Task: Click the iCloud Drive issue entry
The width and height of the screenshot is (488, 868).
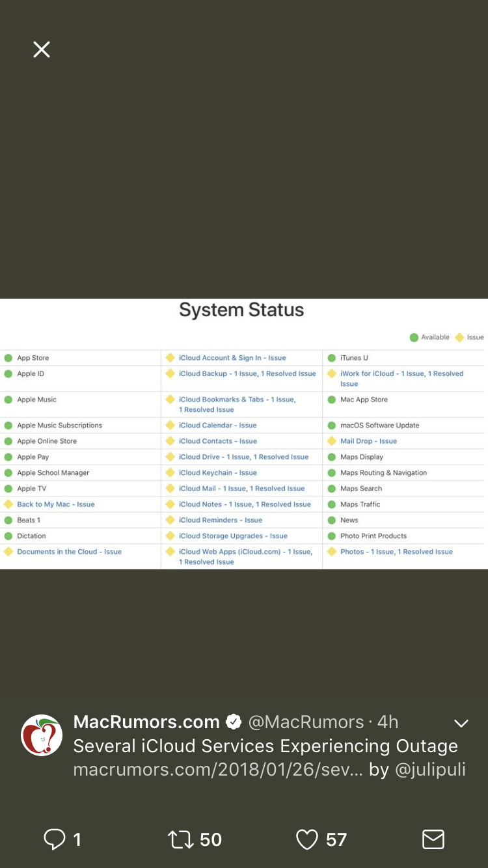Action: coord(243,457)
